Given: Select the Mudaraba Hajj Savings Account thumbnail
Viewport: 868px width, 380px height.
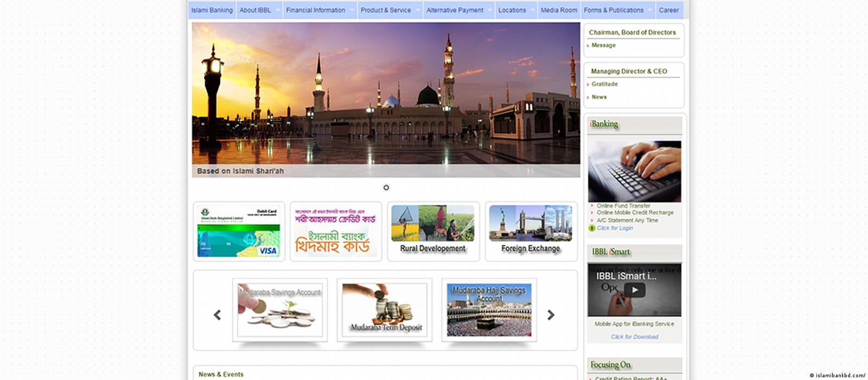Looking at the screenshot, I should (x=489, y=310).
